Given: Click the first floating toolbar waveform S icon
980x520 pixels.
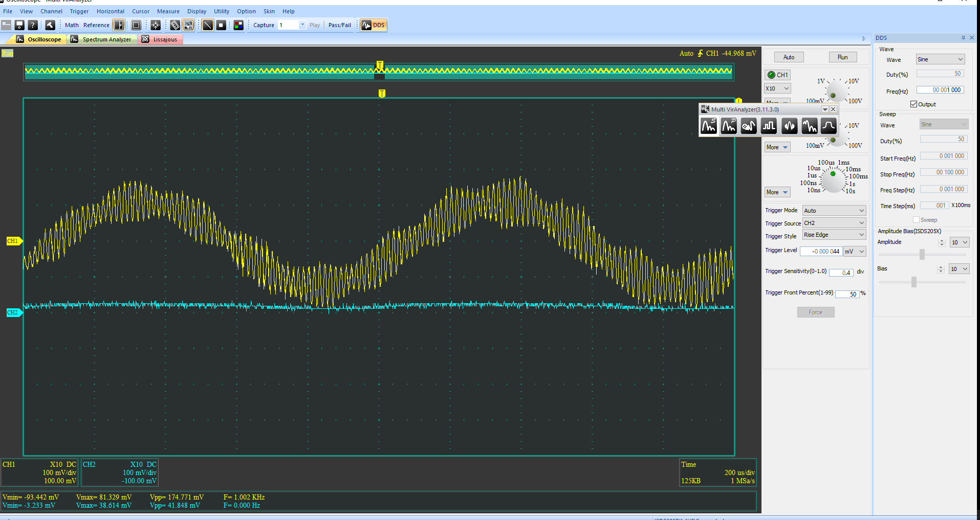Looking at the screenshot, I should click(x=709, y=126).
